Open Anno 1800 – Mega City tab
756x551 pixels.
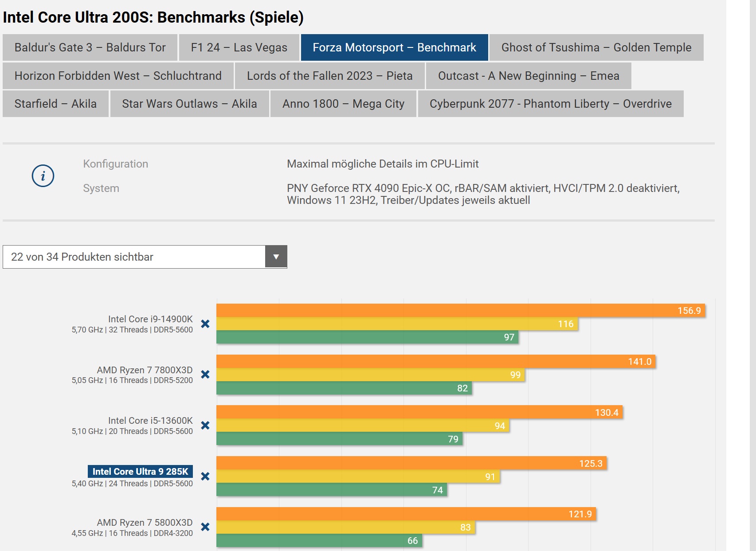(x=343, y=104)
